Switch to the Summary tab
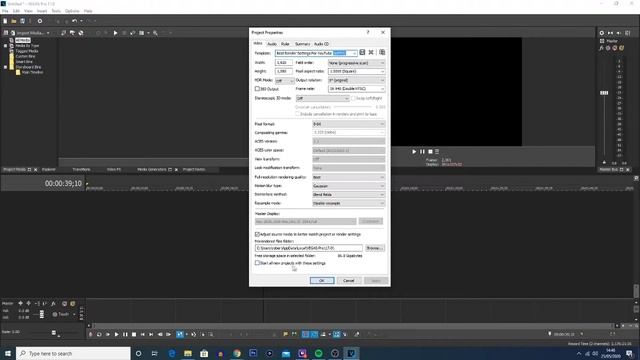This screenshot has width=640, height=360. 302,44
